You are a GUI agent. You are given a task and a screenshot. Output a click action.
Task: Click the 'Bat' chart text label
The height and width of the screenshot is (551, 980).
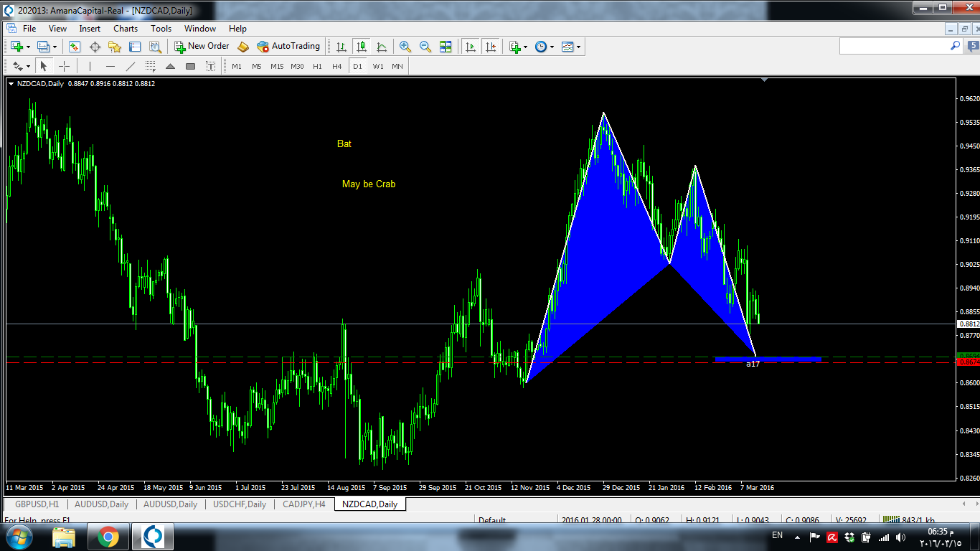point(344,143)
